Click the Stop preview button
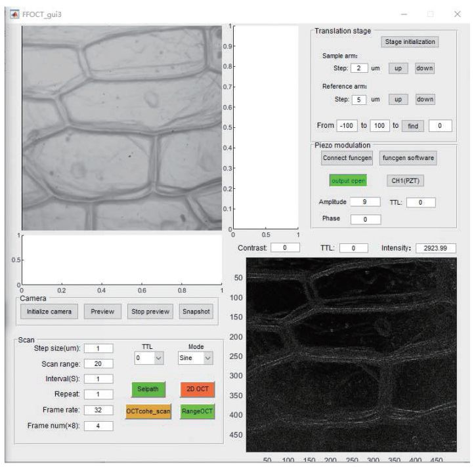476x469 pixels. coord(150,312)
